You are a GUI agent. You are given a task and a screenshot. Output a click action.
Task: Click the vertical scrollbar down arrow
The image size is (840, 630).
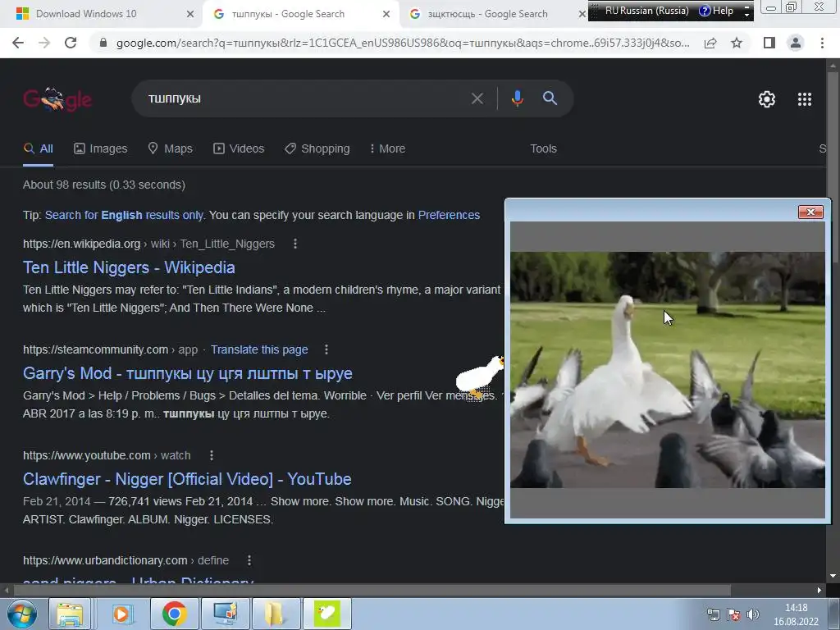pos(833,576)
